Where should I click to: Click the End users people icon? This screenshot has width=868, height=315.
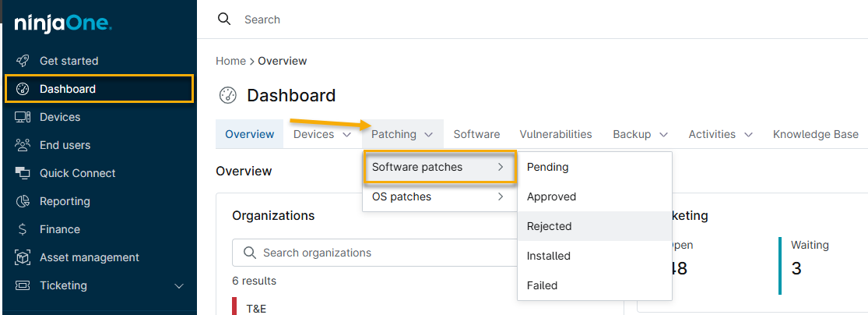point(23,145)
